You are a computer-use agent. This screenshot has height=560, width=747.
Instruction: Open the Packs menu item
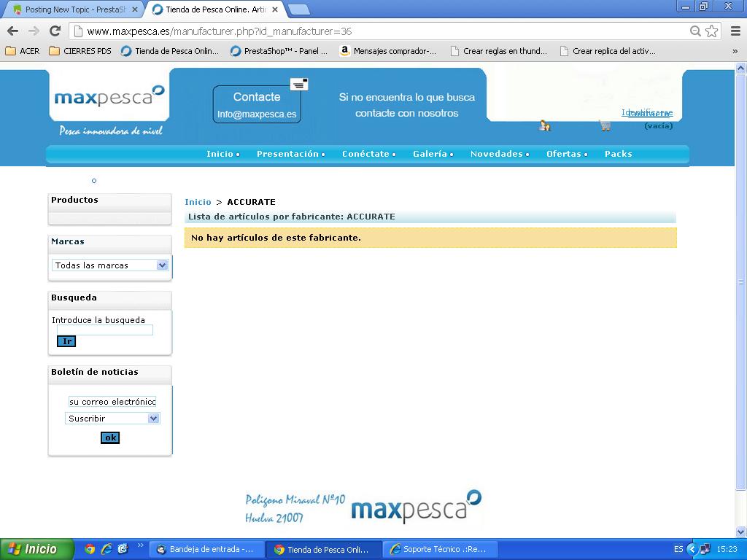pyautogui.click(x=619, y=154)
